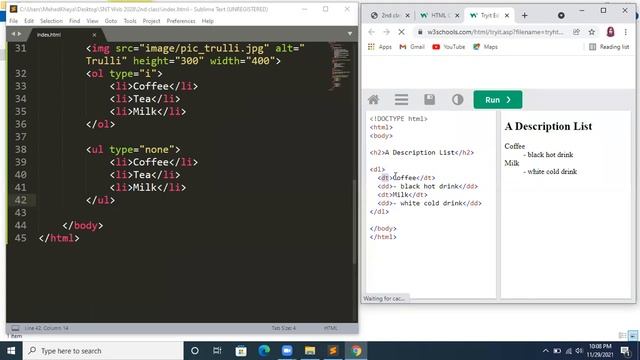The width and height of the screenshot is (640, 360).
Task: Open Sublime Text Edit menu
Action: coord(29,21)
